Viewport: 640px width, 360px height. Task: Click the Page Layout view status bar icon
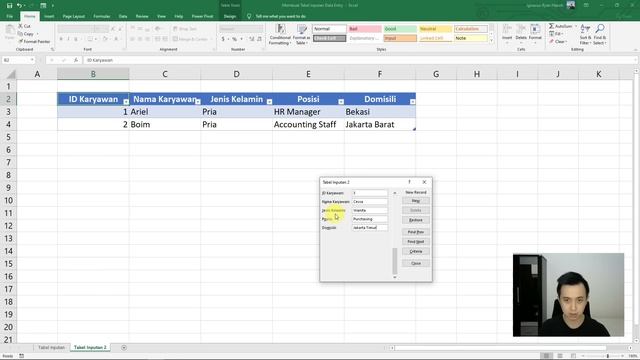(560, 356)
